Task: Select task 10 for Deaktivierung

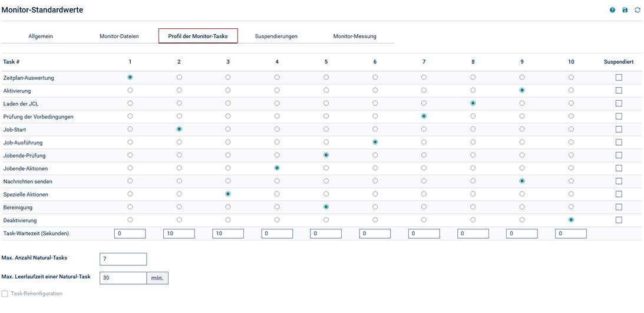Action: tap(571, 220)
